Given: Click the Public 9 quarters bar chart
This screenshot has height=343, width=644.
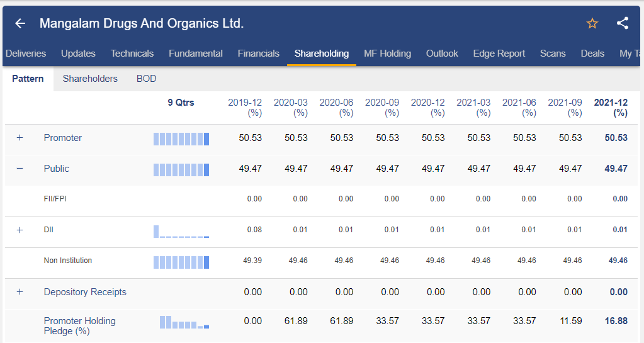Looking at the screenshot, I should point(181,170).
